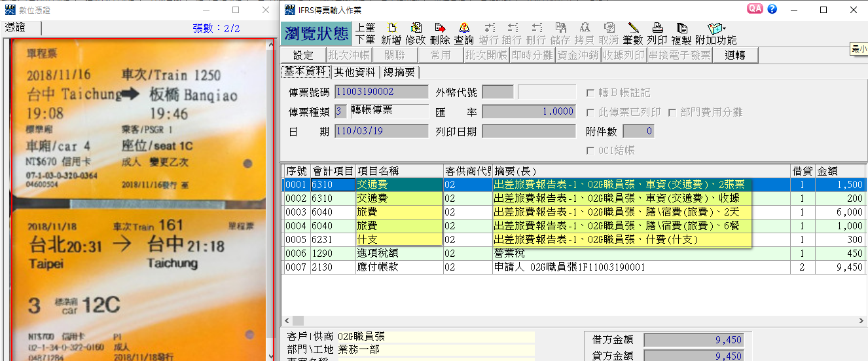Click the 迴轉 button
This screenshot has height=361, width=868.
tap(735, 55)
